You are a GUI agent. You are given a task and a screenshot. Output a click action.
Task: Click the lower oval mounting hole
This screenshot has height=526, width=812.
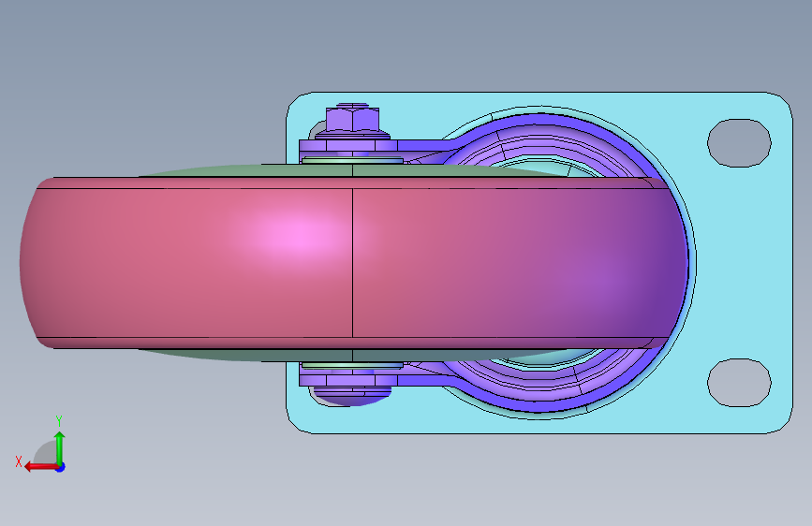tap(739, 383)
